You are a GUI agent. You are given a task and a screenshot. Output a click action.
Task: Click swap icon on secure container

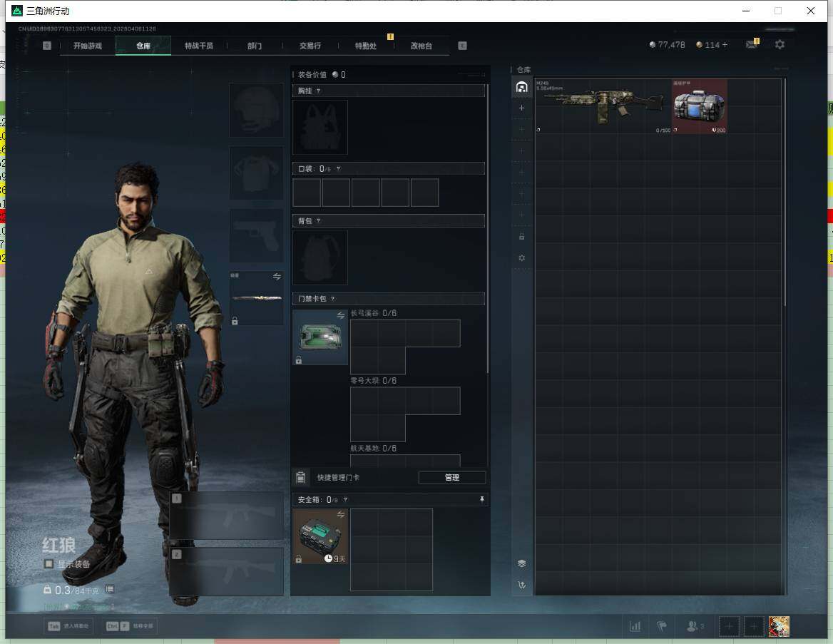(340, 513)
